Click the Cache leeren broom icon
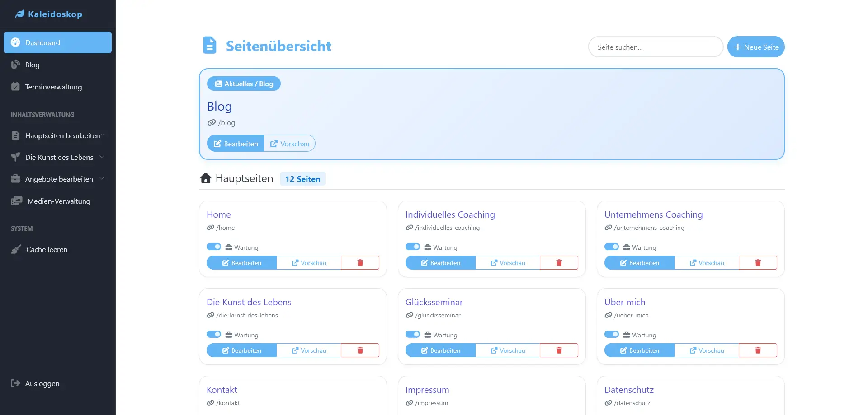Image resolution: width=868 pixels, height=415 pixels. [16, 249]
